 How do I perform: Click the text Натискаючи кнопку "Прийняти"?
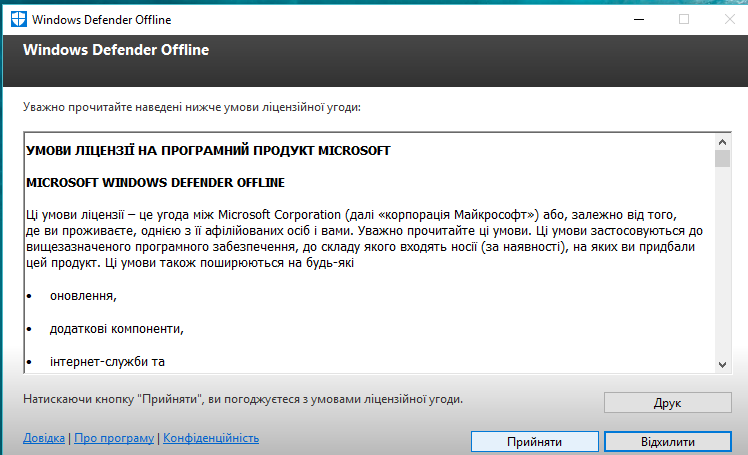point(114,399)
